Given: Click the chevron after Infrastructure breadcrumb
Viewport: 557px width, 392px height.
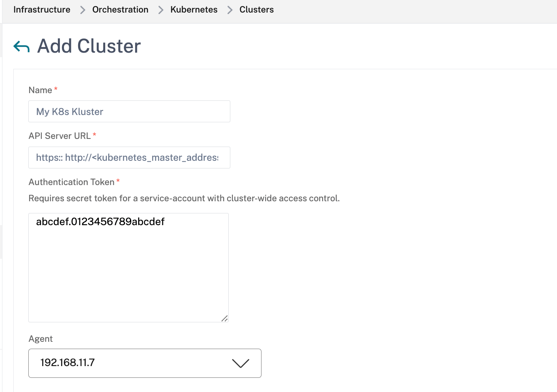Looking at the screenshot, I should 83,10.
